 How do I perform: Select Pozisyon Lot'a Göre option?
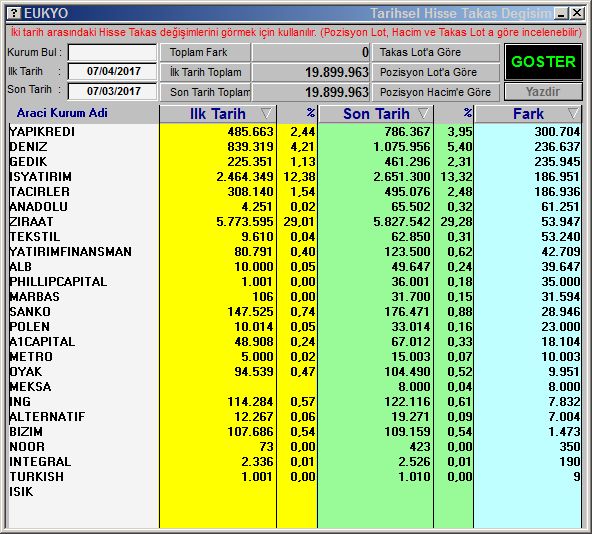pyautogui.click(x=436, y=72)
